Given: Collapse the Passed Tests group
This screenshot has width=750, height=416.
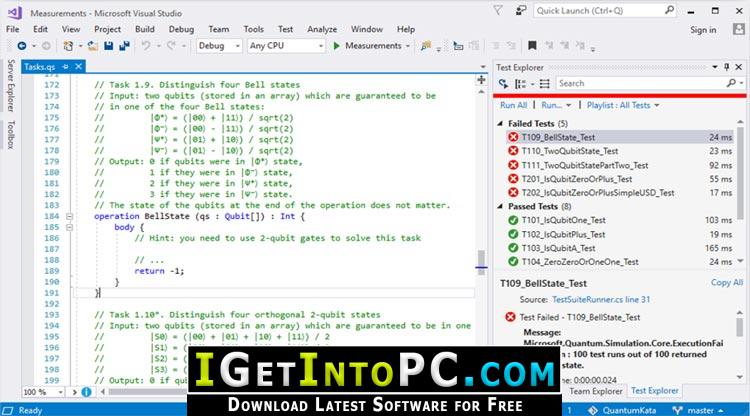Looking at the screenshot, I should point(500,207).
